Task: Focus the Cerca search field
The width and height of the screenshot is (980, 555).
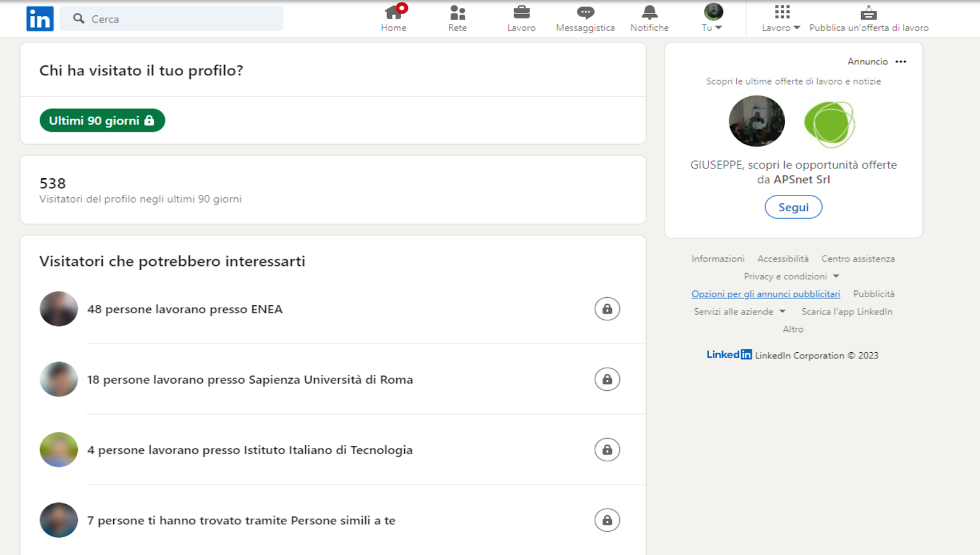Action: [x=171, y=19]
